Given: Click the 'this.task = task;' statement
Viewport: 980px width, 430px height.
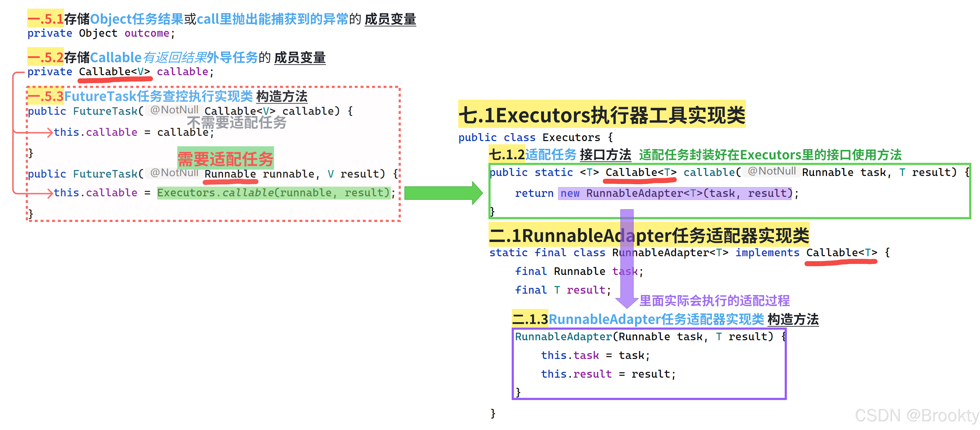Looking at the screenshot, I should coord(595,355).
